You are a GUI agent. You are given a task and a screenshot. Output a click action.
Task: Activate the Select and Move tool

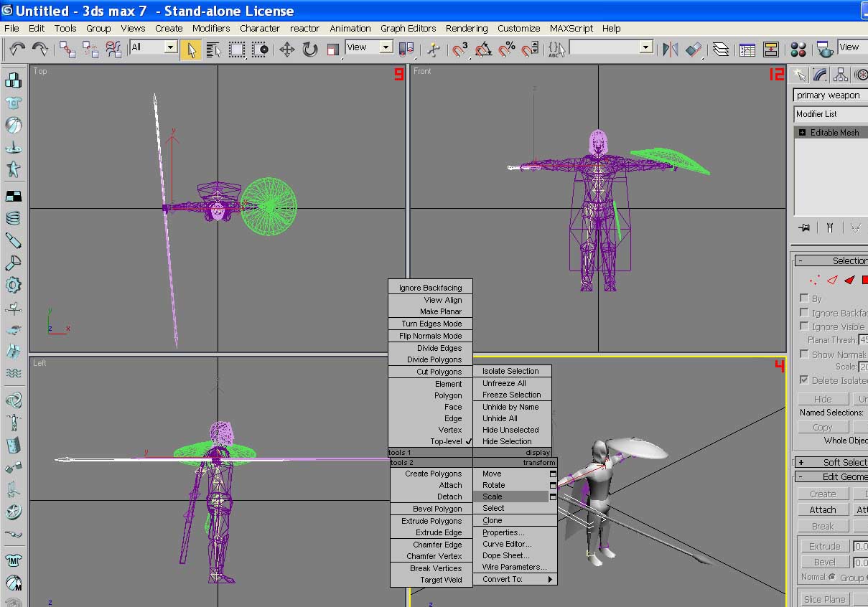[x=287, y=49]
